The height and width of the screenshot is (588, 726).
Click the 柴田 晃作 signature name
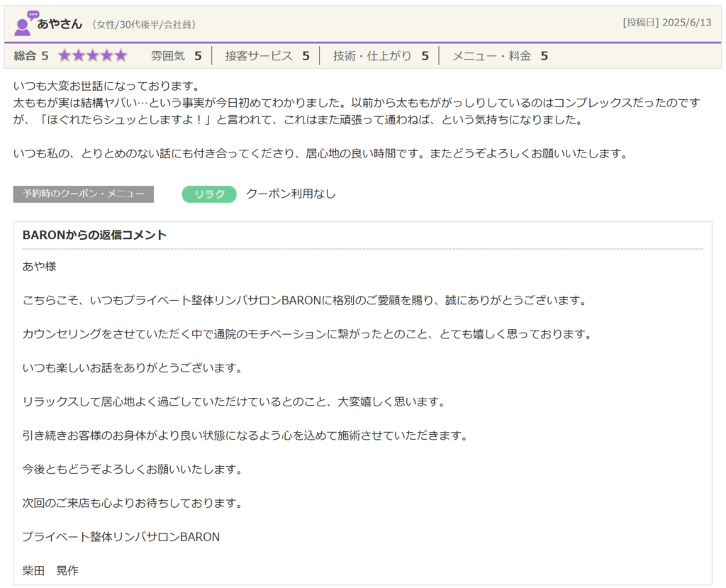pyautogui.click(x=50, y=571)
